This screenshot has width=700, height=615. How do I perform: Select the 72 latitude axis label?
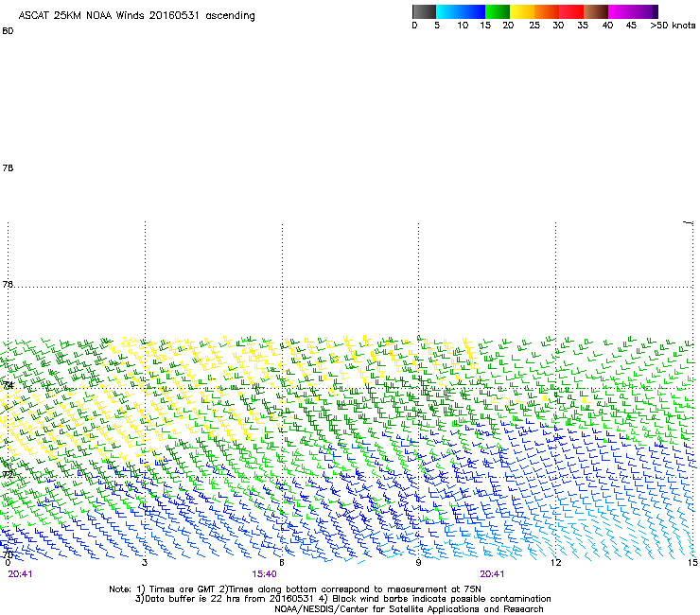pos(8,474)
